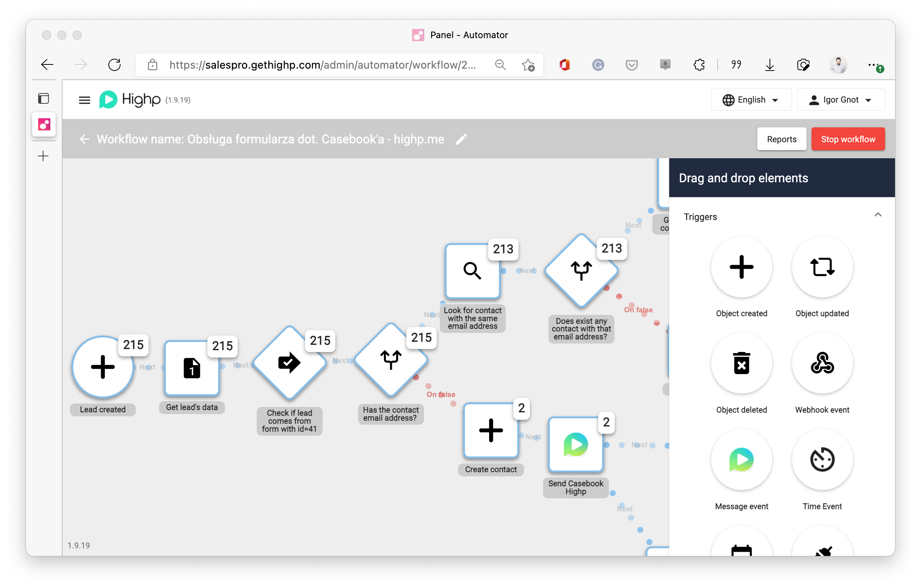The image size is (921, 588).
Task: Click the Lead created label
Action: (x=103, y=410)
